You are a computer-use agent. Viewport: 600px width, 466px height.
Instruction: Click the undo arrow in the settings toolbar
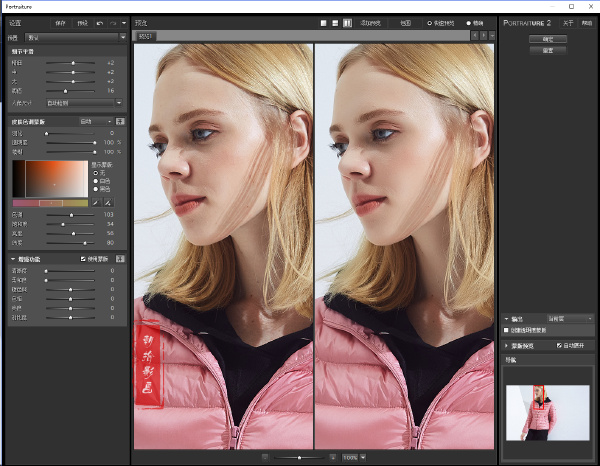98,21
